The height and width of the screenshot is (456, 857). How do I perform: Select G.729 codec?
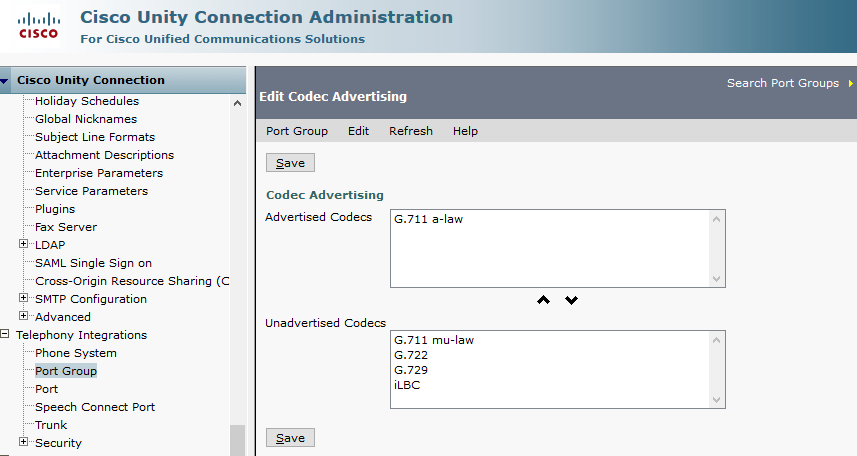click(411, 370)
